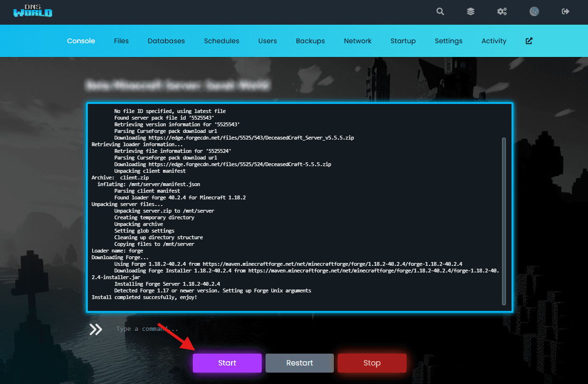View the Activity tab
This screenshot has height=384, width=588.
[494, 41]
